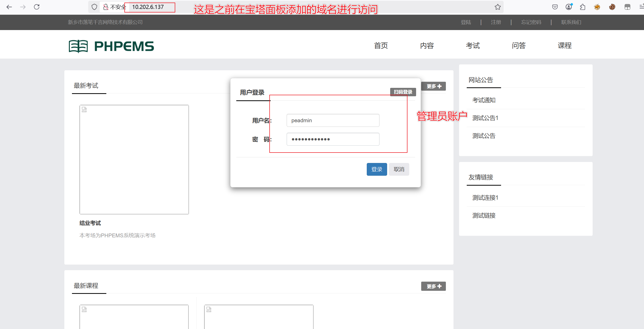The width and height of the screenshot is (644, 329).
Task: Go to the 首页 navigation item
Action: tap(381, 46)
